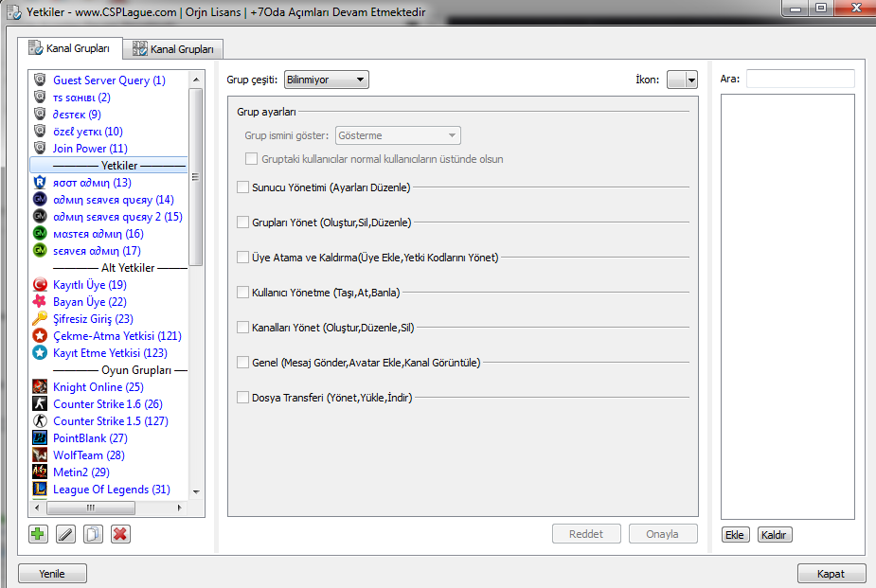Click the Ara search input field
Image resolution: width=876 pixels, height=588 pixels.
(800, 80)
